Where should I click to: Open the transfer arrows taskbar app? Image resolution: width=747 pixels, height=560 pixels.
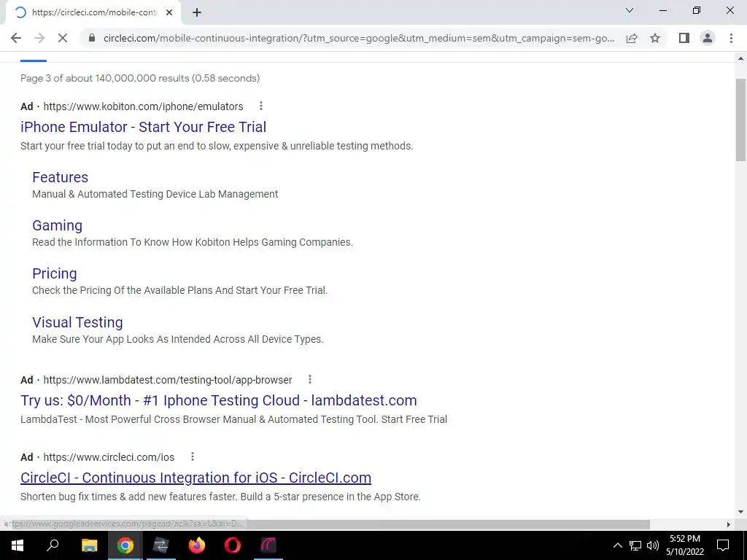161,545
